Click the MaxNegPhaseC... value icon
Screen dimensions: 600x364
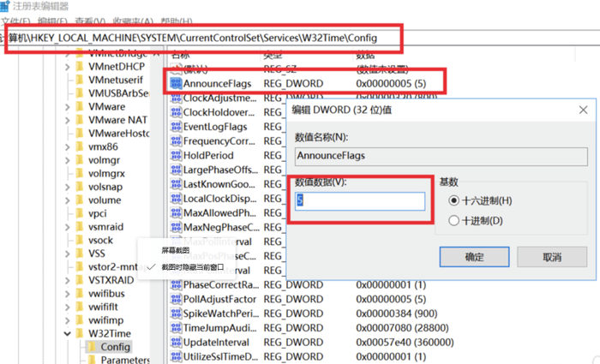click(176, 227)
